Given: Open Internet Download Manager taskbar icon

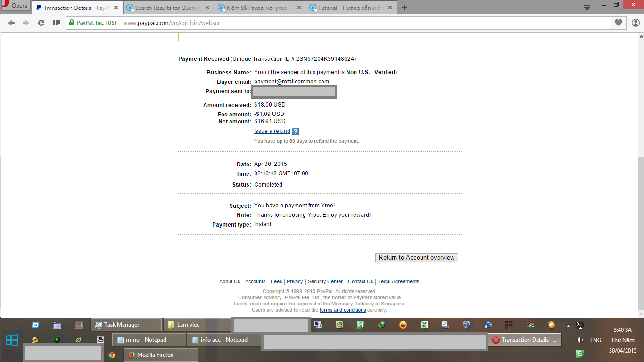Looking at the screenshot, I should coord(382,325).
